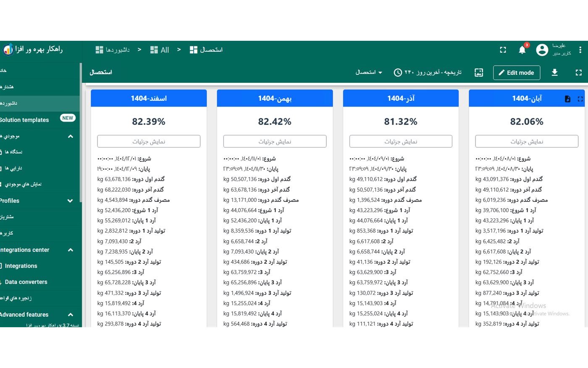Open مشتریان in the sidebar
Screen dimensions: 588x368
point(40,217)
